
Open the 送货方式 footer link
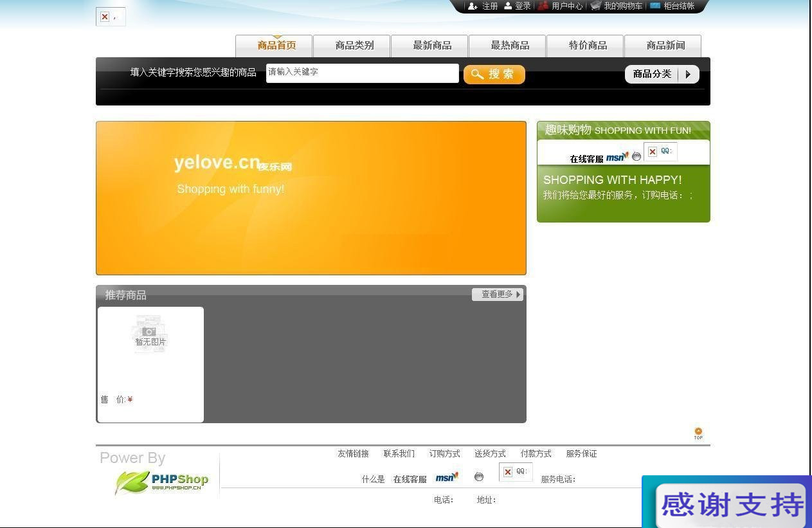[491, 453]
